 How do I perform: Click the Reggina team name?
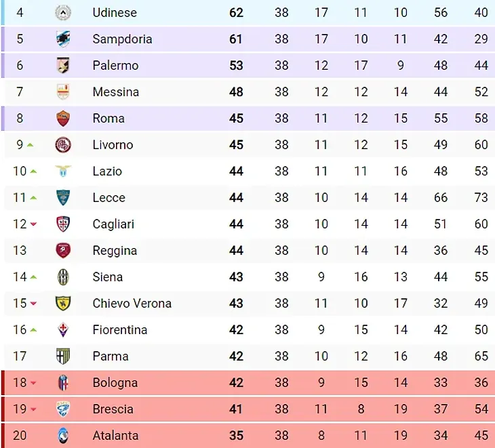tap(115, 250)
